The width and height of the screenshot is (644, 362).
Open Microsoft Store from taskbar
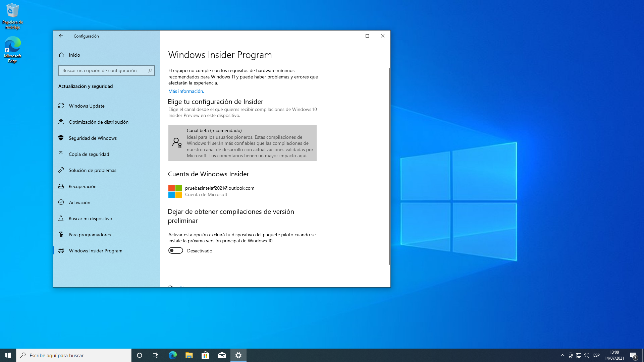click(x=205, y=355)
